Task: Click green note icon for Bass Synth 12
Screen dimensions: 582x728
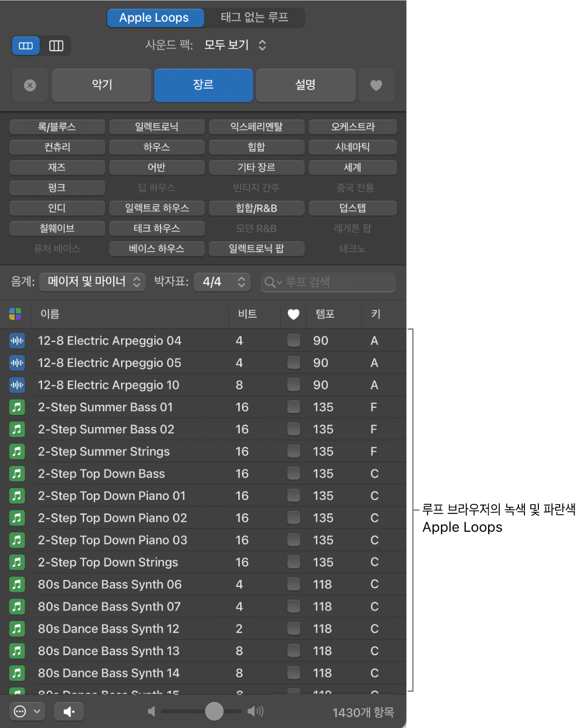Action: (17, 629)
